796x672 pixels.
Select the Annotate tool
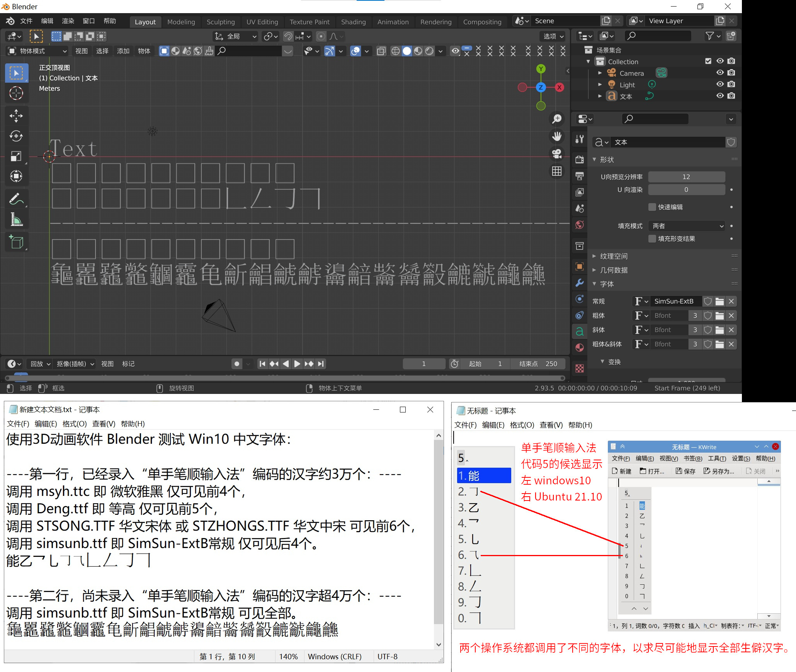[x=16, y=199]
